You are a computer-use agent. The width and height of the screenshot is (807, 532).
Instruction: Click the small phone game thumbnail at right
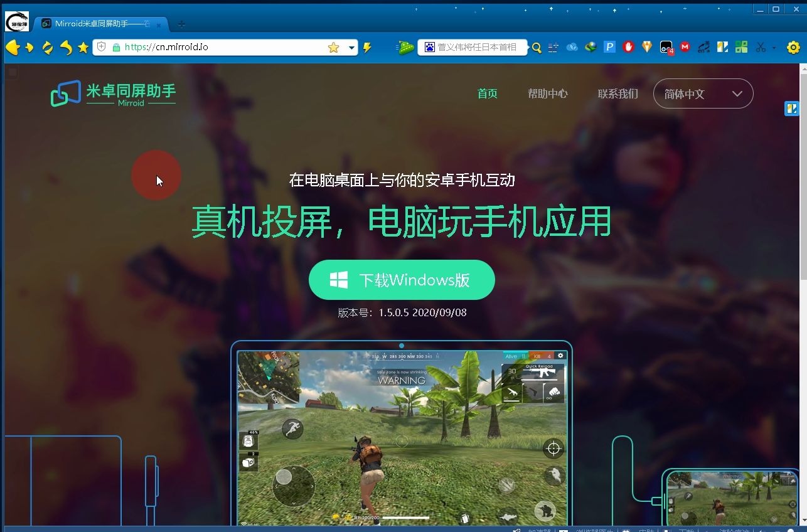[732, 498]
